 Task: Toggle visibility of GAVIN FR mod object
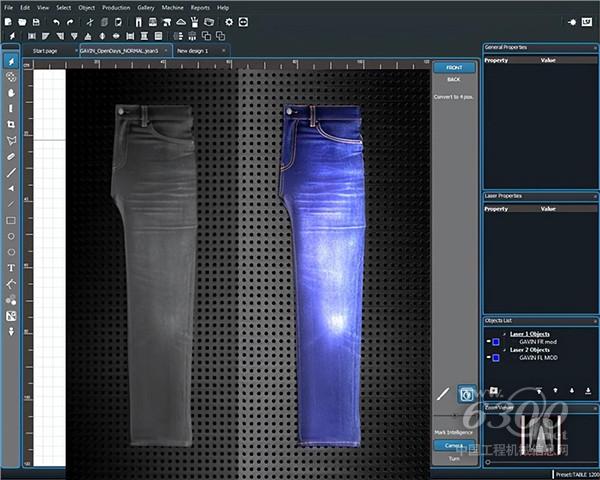pos(489,343)
